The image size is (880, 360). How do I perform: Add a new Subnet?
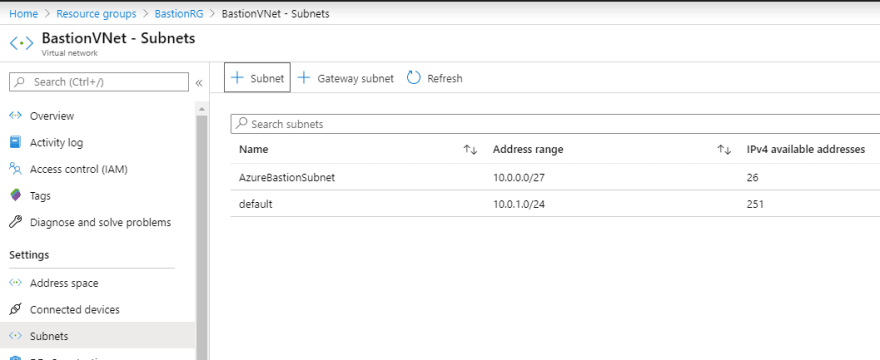pos(258,78)
